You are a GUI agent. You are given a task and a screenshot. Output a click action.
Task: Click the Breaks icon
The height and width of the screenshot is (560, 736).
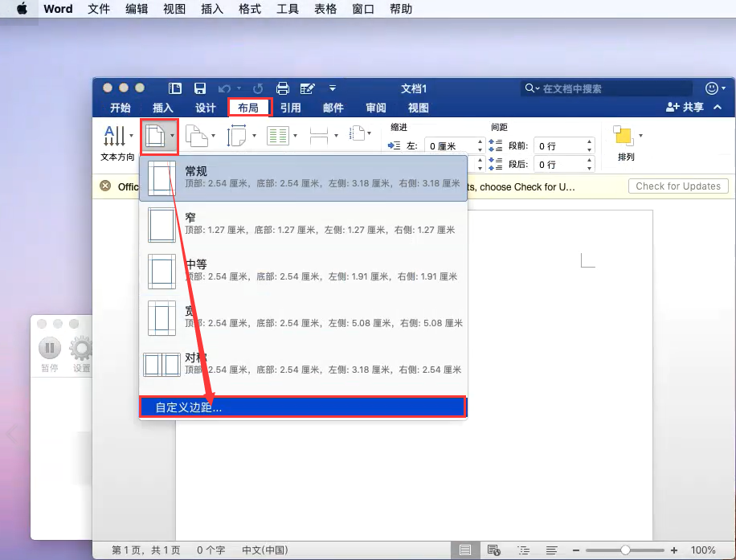pyautogui.click(x=319, y=136)
